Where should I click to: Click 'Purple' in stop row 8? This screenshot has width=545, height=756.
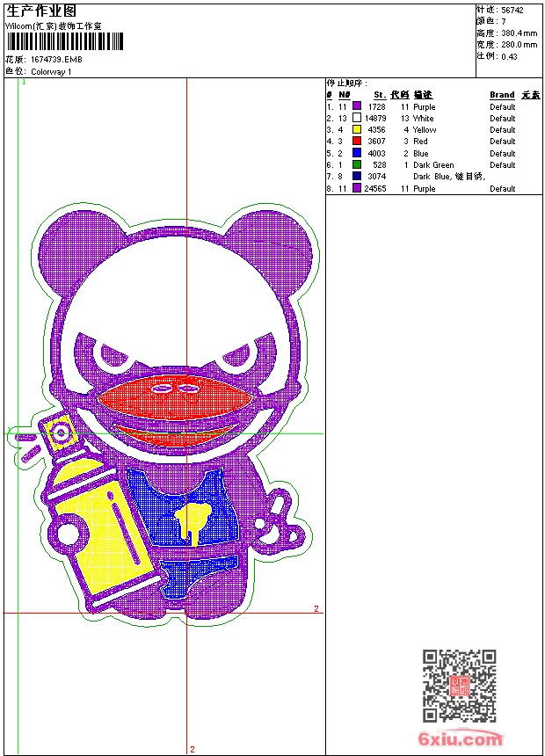[425, 189]
